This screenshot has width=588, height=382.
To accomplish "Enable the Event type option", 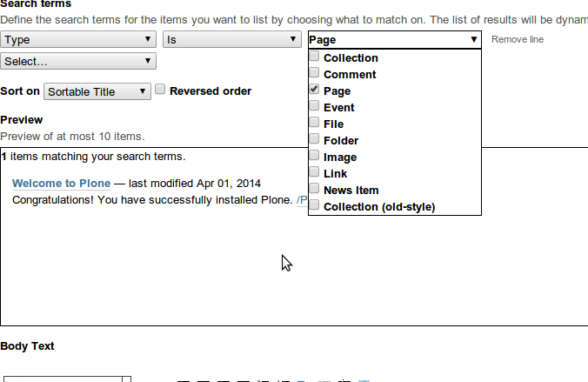I will click(314, 107).
